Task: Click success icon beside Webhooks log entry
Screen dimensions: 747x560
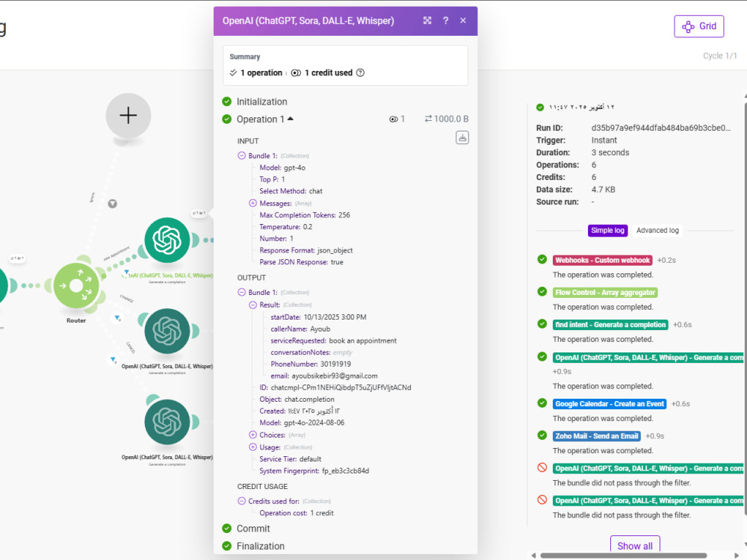Action: 542,260
